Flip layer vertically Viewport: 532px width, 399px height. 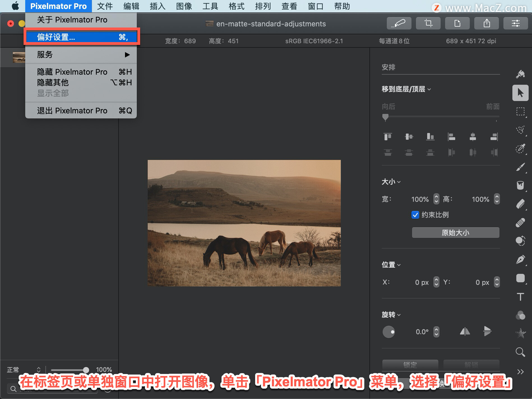tap(487, 331)
